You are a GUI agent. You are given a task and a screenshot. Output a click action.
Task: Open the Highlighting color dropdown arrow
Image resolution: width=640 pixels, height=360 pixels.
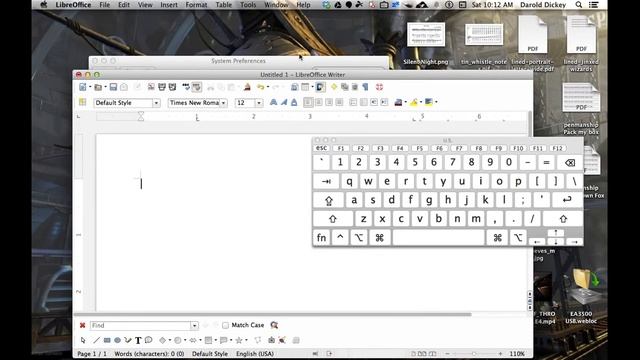(x=421, y=102)
